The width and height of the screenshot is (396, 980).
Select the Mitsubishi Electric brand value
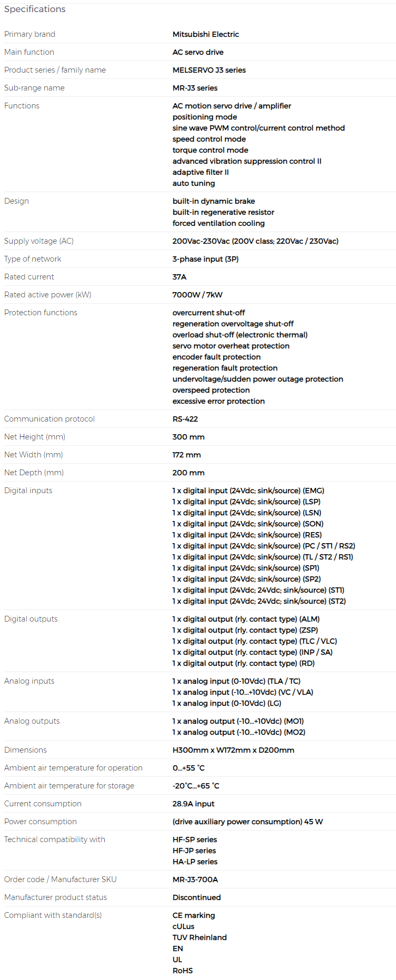pyautogui.click(x=205, y=34)
